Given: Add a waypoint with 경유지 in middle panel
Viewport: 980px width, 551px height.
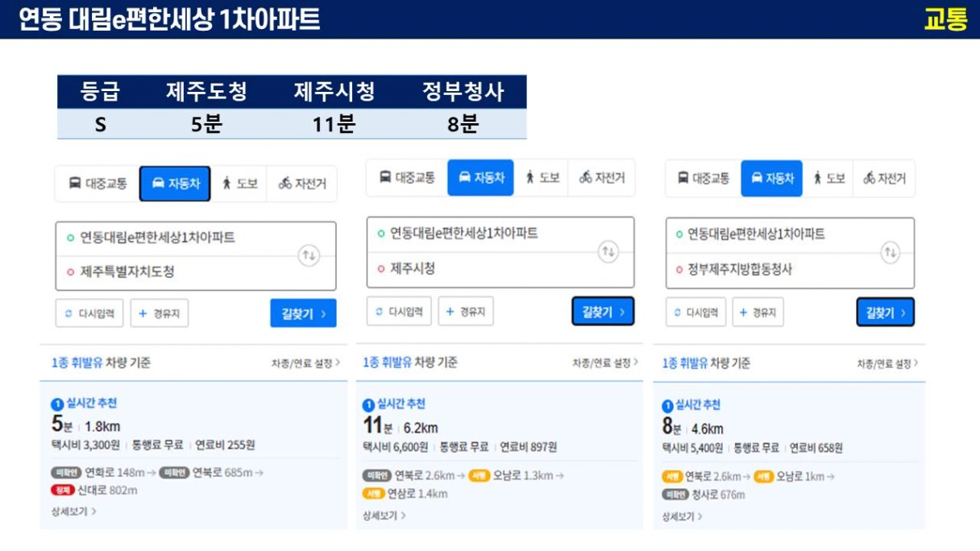Looking at the screenshot, I should pyautogui.click(x=466, y=311).
